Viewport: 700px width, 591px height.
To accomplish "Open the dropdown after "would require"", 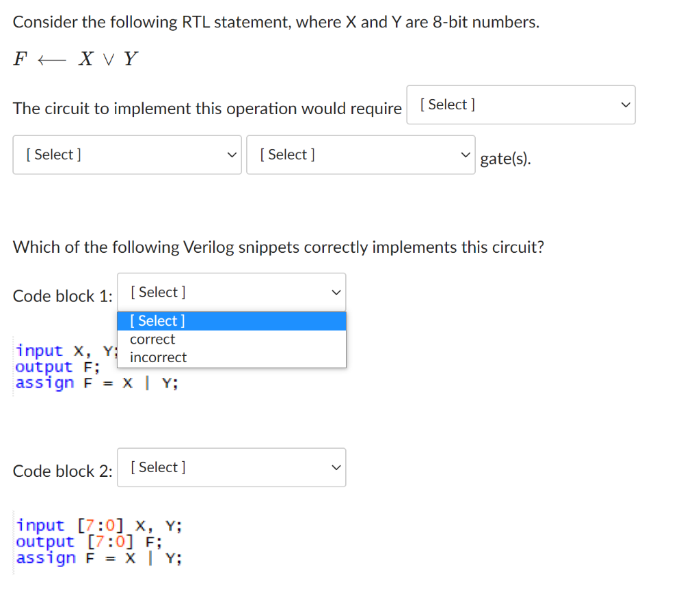I will pyautogui.click(x=521, y=105).
